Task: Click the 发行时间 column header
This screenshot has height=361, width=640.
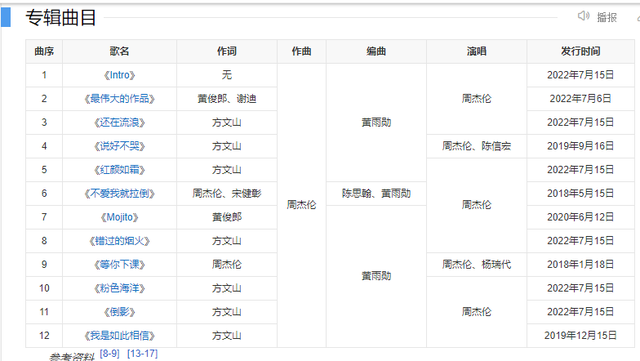Action: click(x=580, y=51)
